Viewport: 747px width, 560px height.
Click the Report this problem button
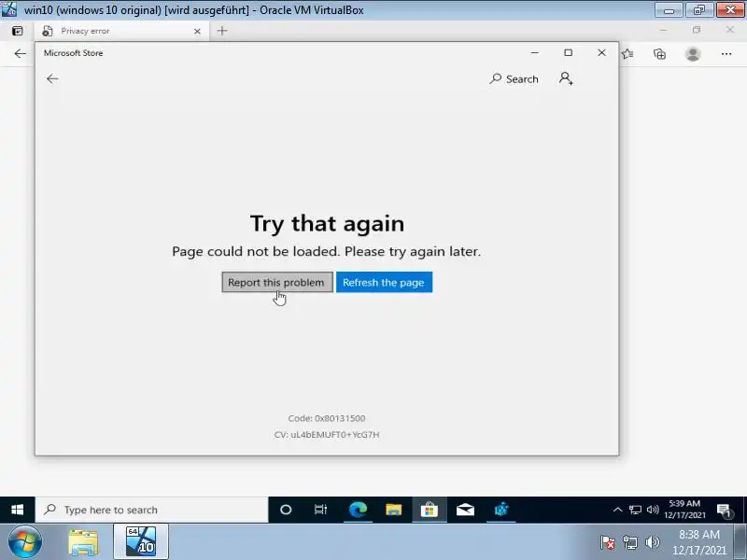pyautogui.click(x=276, y=283)
